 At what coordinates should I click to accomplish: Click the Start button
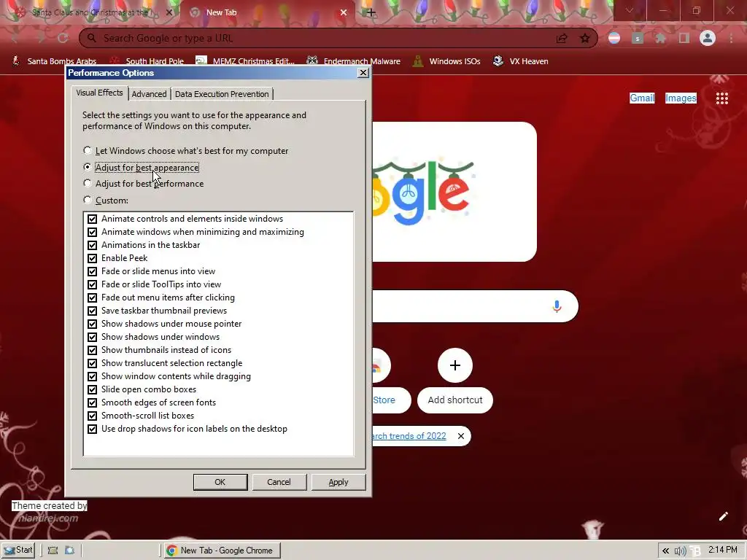tap(18, 550)
